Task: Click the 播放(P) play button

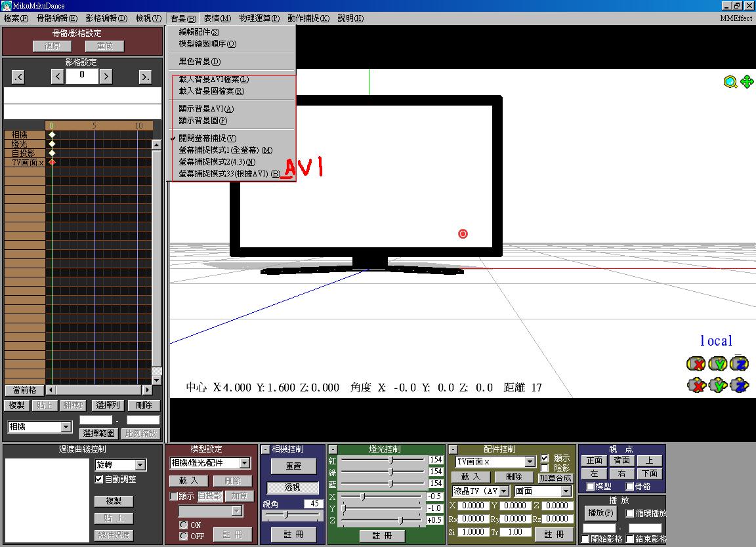Action: click(600, 513)
